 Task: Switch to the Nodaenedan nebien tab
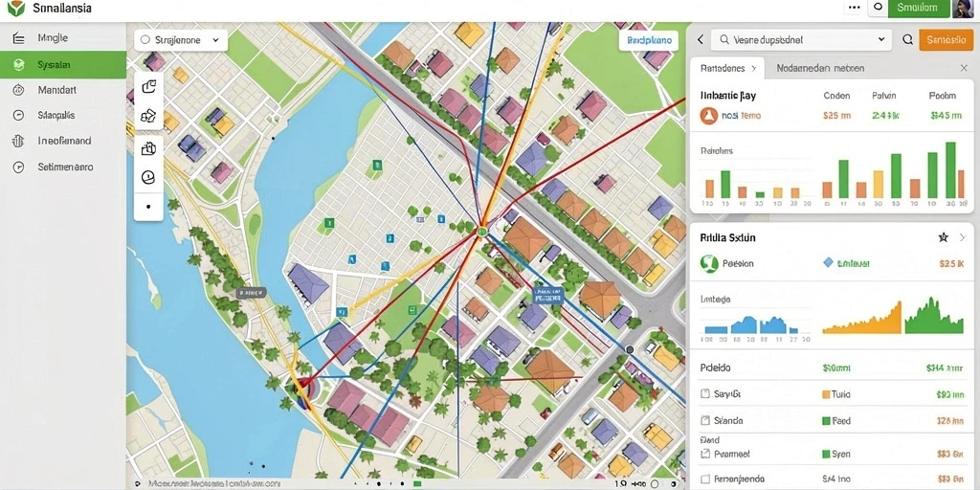tap(820, 68)
